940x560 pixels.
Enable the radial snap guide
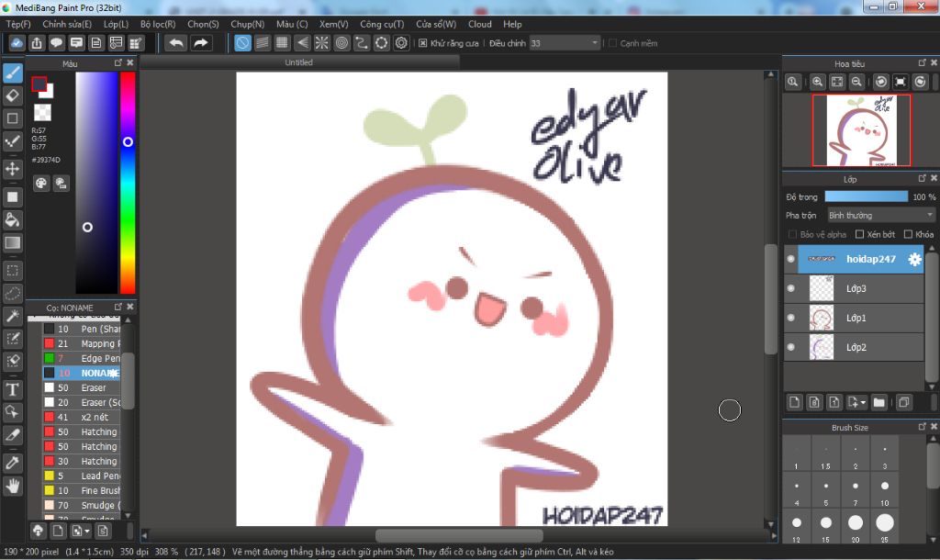coord(322,43)
